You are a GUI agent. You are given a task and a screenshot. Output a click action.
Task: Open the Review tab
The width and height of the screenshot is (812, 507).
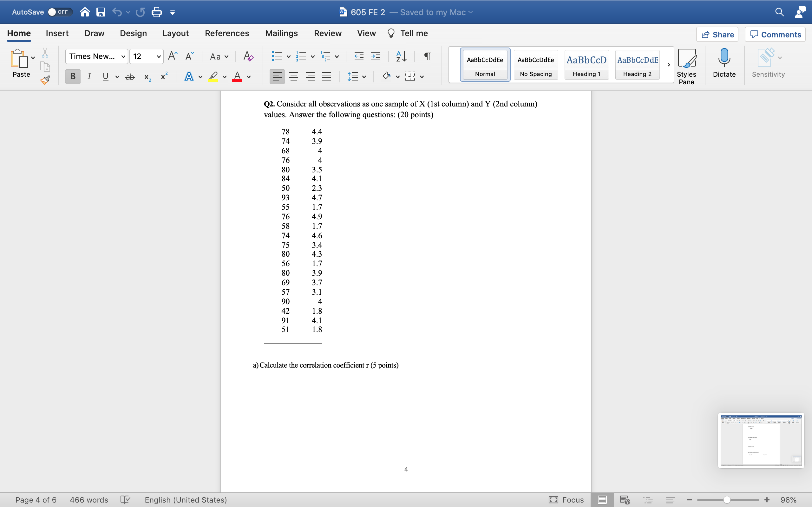click(327, 33)
